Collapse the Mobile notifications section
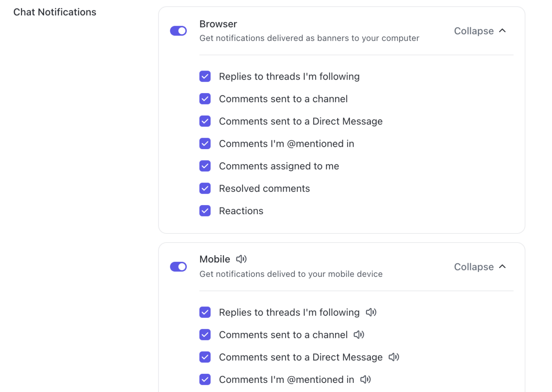The image size is (552, 392). point(479,267)
